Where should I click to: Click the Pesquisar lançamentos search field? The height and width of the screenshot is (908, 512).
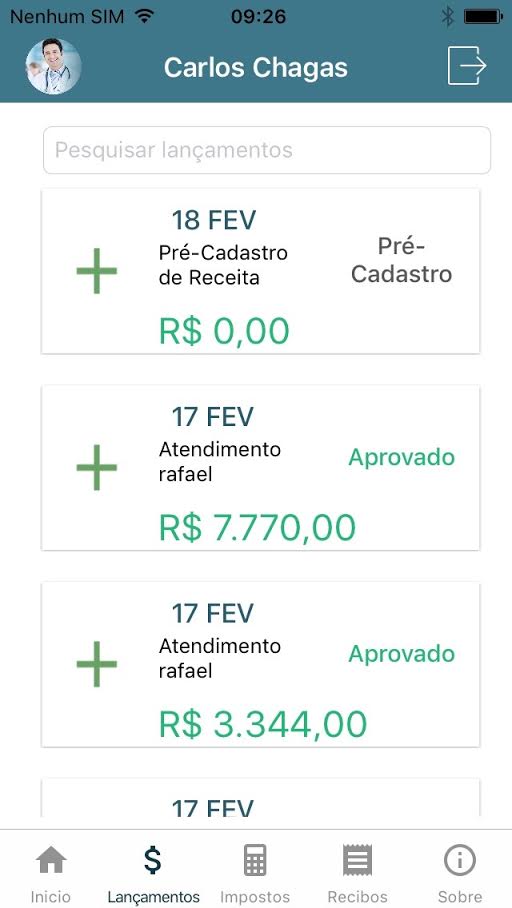(x=267, y=150)
